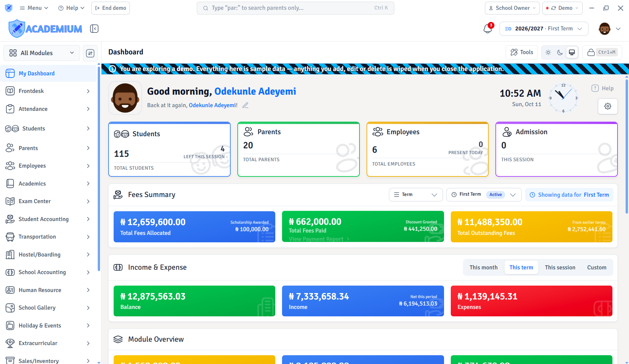Select This session income range
The height and width of the screenshot is (364, 629).
(560, 268)
